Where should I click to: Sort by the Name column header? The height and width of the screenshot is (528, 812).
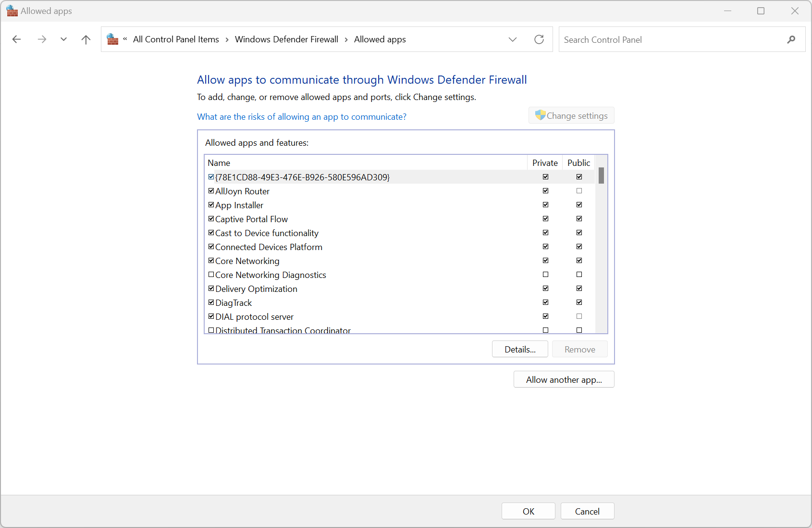366,163
